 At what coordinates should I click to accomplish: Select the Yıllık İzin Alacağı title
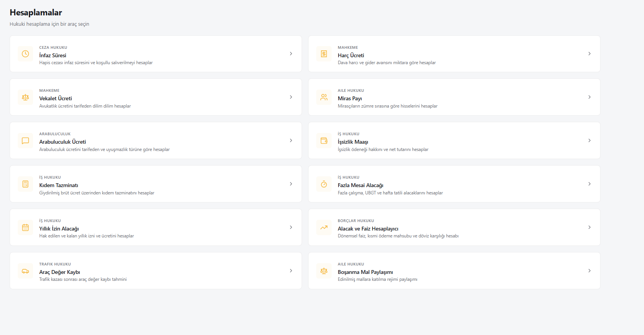pos(59,229)
